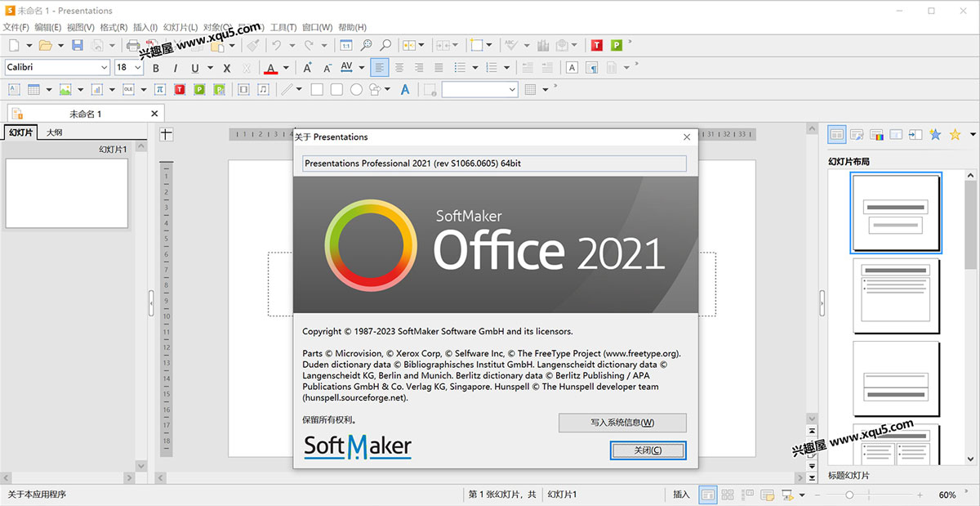Print the presentation
The width and height of the screenshot is (980, 506).
(133, 46)
